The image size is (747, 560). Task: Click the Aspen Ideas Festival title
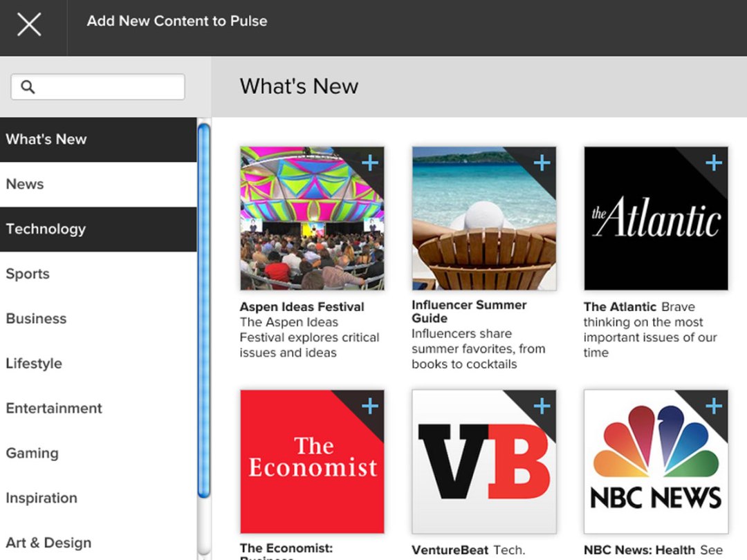coord(302,307)
